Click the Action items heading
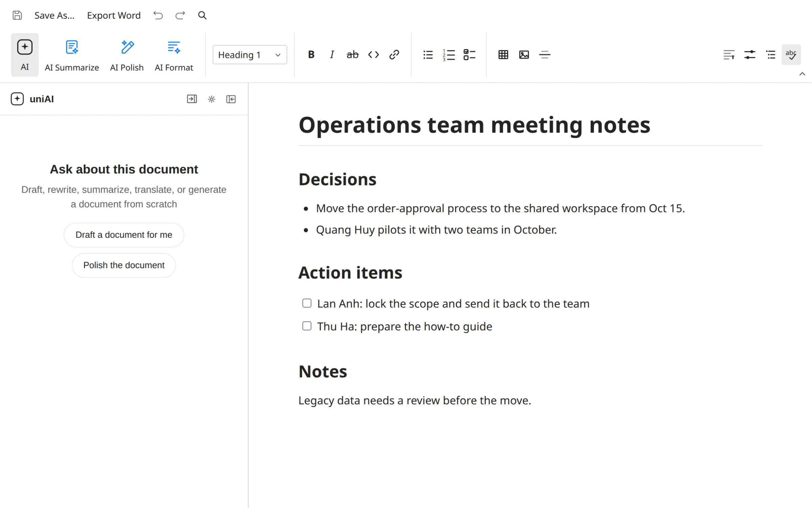The height and width of the screenshot is (508, 812). pyautogui.click(x=350, y=273)
